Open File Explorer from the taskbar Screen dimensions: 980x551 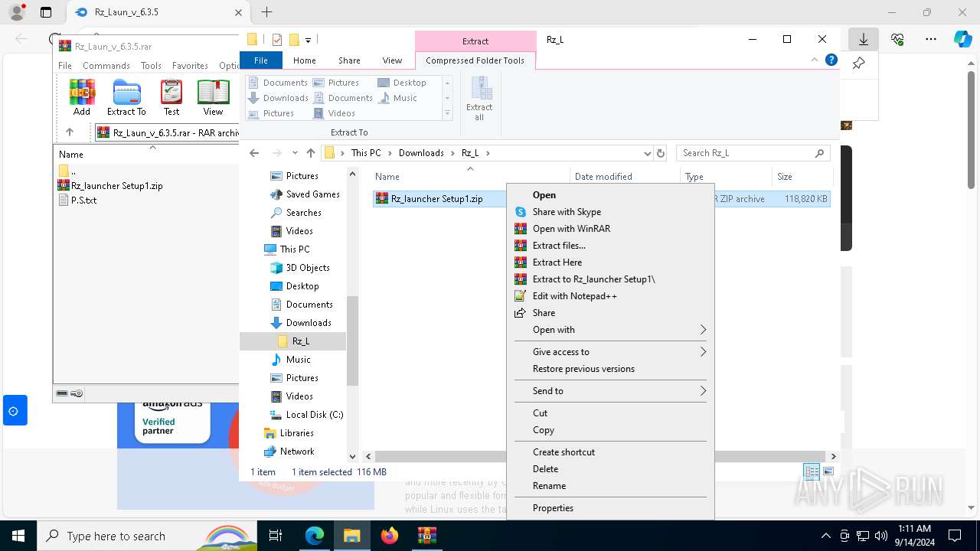click(x=352, y=536)
